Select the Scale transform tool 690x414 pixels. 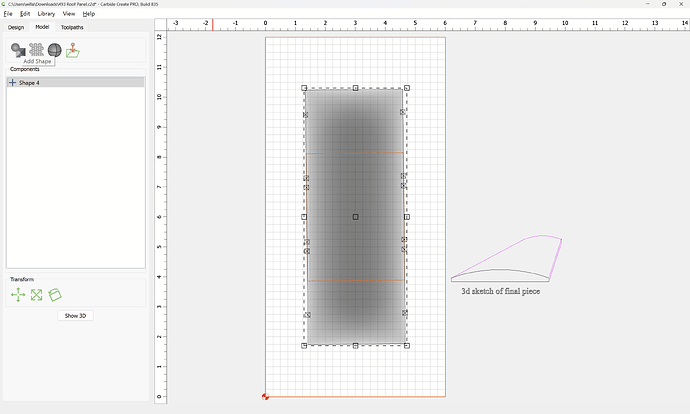click(x=37, y=295)
